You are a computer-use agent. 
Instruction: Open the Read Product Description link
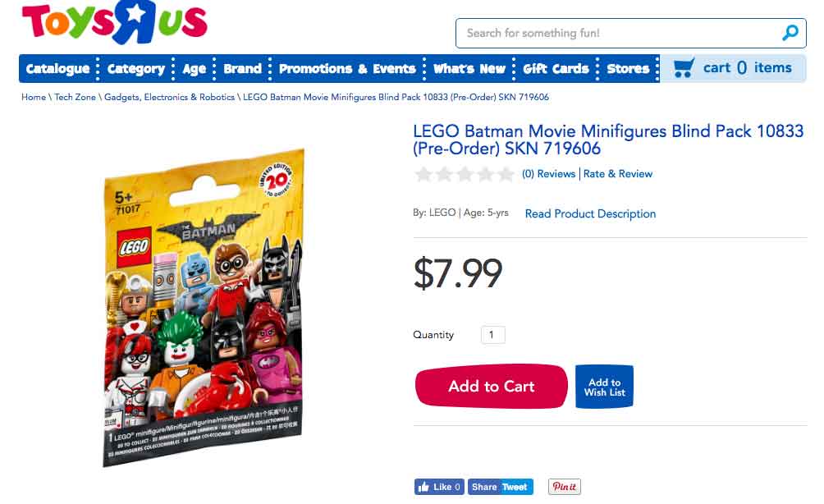point(590,213)
